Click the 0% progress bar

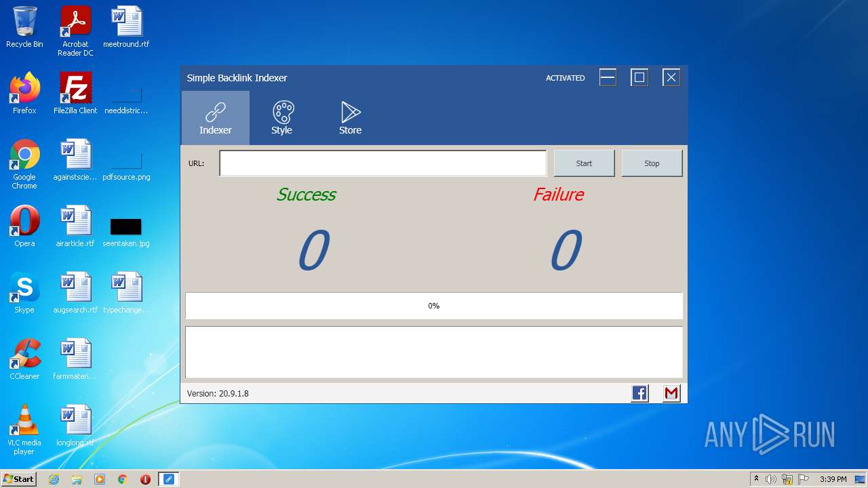(x=434, y=306)
